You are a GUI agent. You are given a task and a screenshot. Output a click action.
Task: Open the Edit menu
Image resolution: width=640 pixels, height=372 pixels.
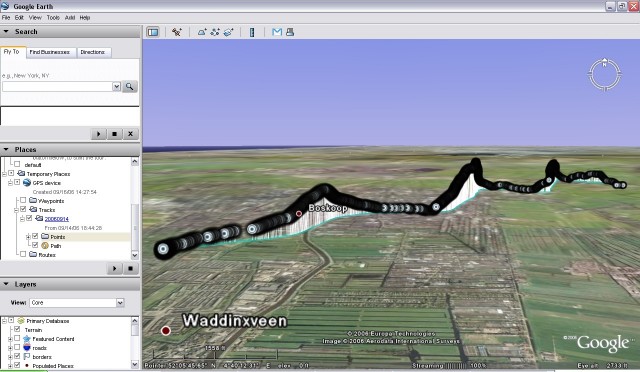[19, 18]
